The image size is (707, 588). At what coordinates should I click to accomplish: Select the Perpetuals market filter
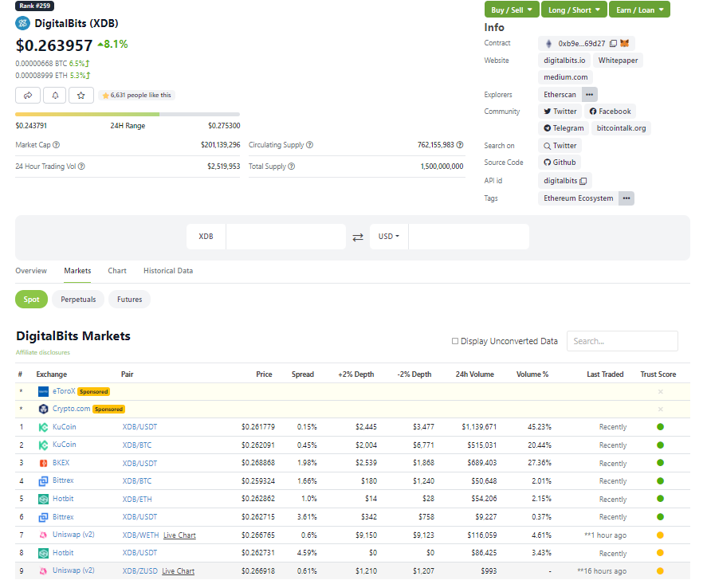coord(78,300)
